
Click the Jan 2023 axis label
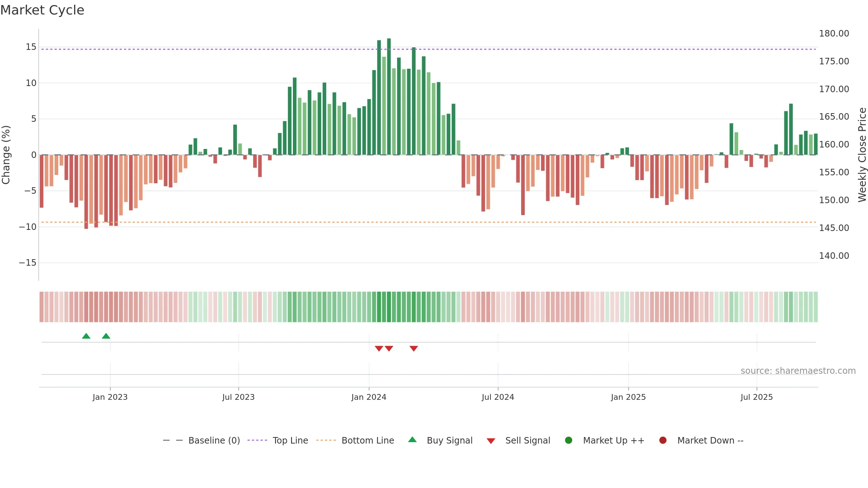pyautogui.click(x=110, y=397)
